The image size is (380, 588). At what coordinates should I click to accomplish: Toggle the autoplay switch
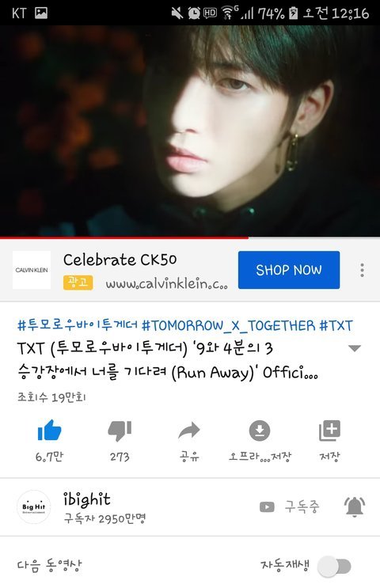[x=334, y=567]
